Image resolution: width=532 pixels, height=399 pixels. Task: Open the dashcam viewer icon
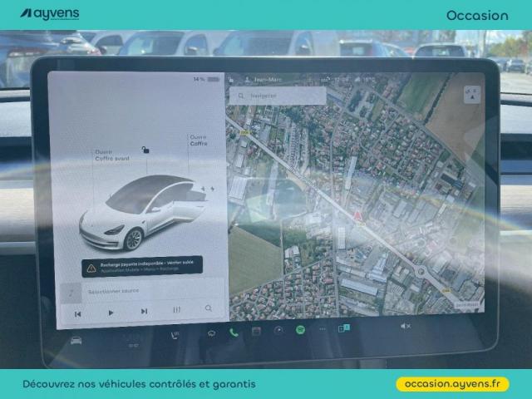[x=278, y=330]
